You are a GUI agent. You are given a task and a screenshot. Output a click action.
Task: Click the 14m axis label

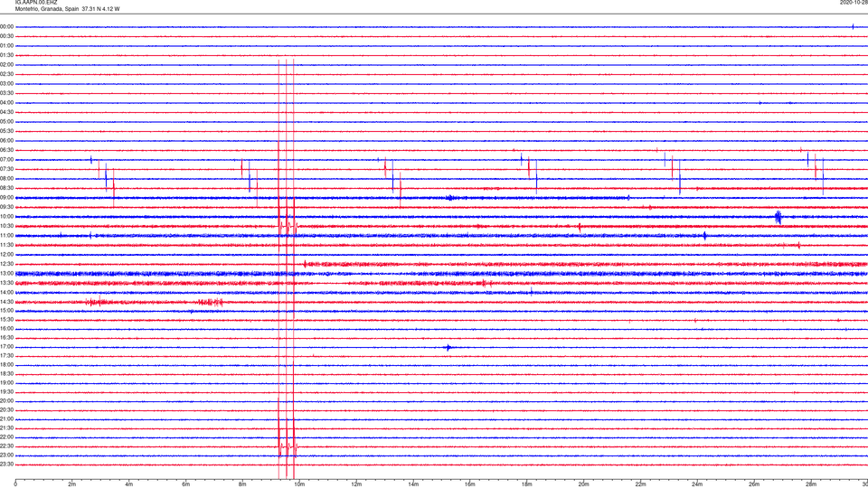click(413, 484)
